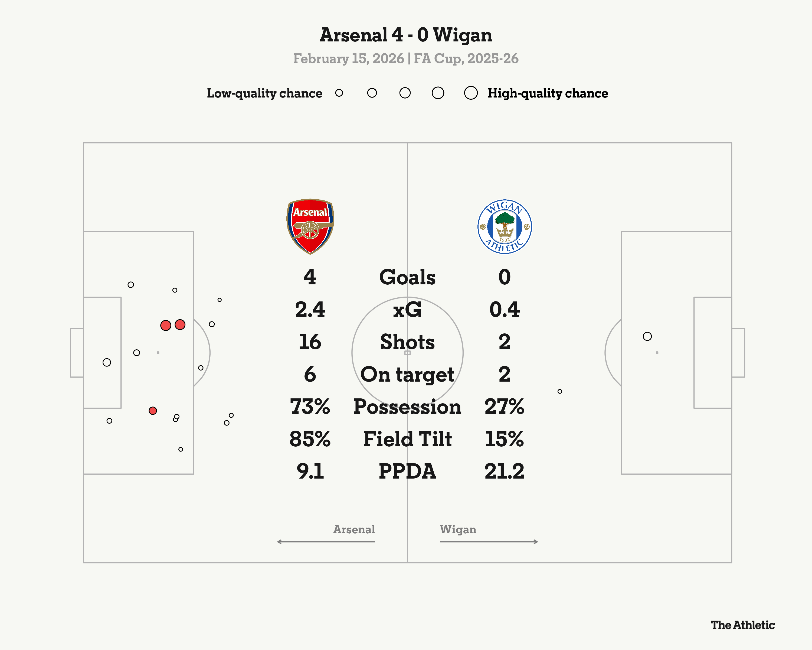Click the PPDA stat label
This screenshot has height=650, width=812.
[407, 472]
